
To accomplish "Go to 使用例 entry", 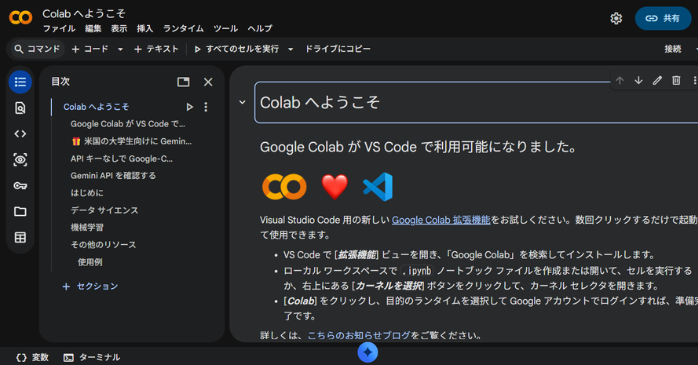I will [90, 262].
